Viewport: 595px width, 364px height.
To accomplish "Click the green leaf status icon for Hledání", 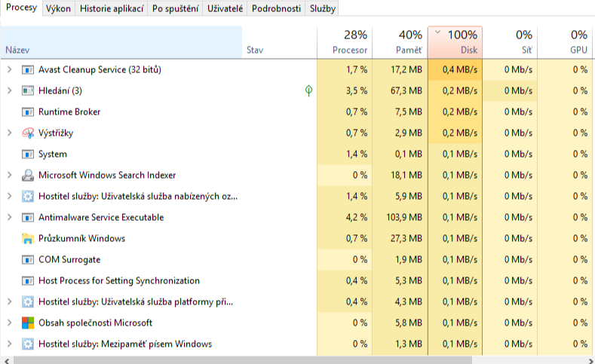I will (x=309, y=90).
